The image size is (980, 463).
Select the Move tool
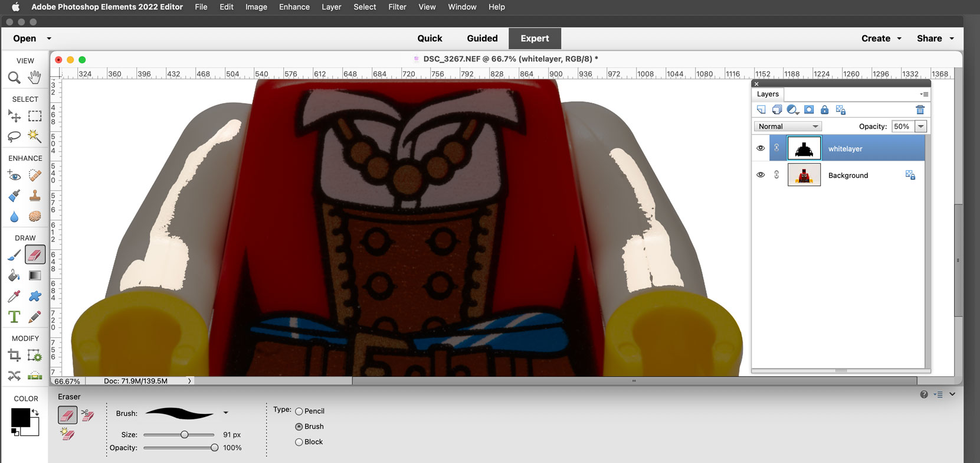tap(14, 116)
